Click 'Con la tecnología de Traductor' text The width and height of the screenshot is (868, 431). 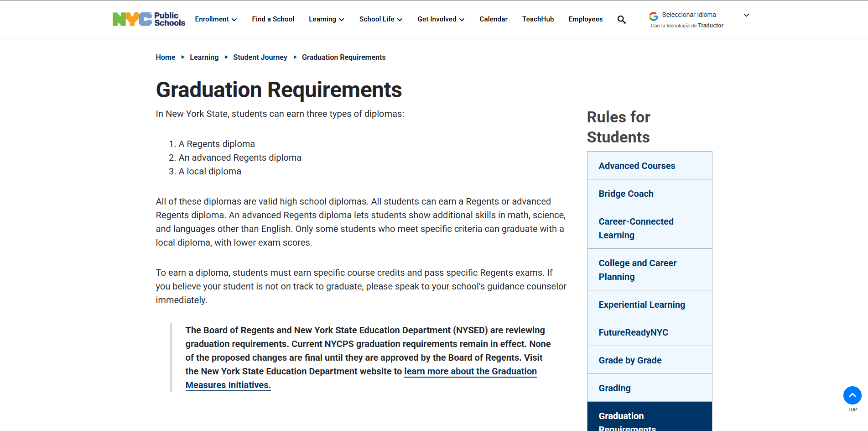(687, 26)
